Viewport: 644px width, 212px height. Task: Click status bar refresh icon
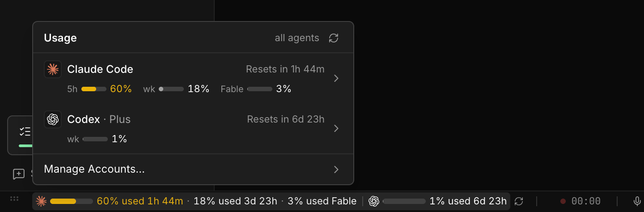click(519, 201)
